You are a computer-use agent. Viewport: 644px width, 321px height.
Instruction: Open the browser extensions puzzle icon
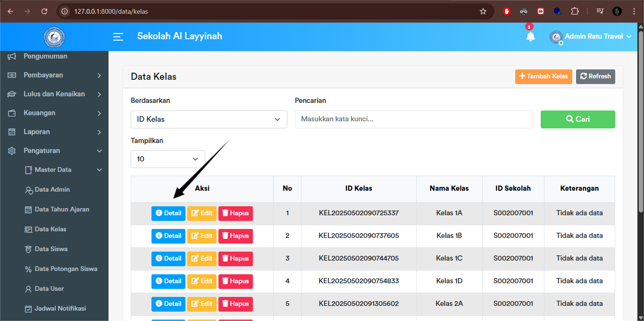(575, 11)
